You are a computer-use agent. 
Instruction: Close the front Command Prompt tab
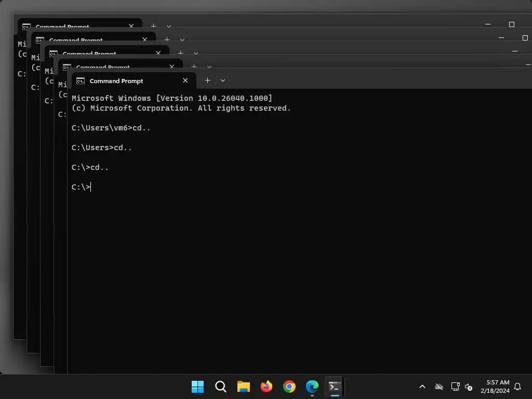point(185,81)
